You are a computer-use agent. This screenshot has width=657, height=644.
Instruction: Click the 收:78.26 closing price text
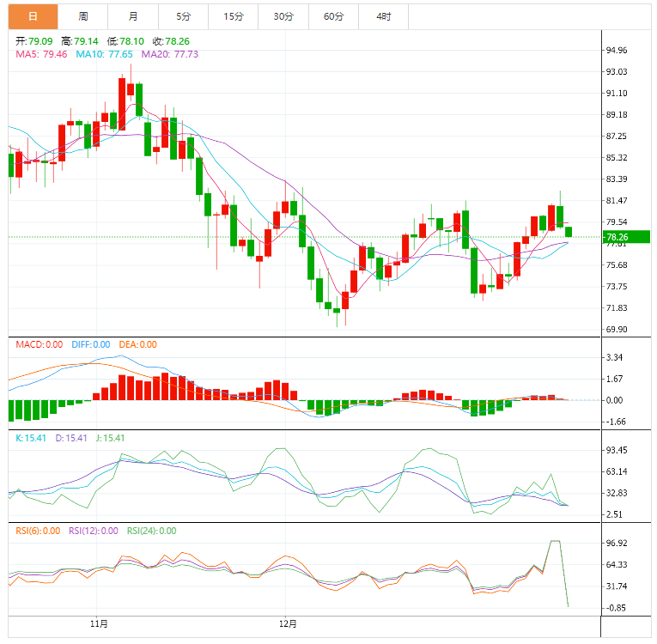[x=171, y=41]
